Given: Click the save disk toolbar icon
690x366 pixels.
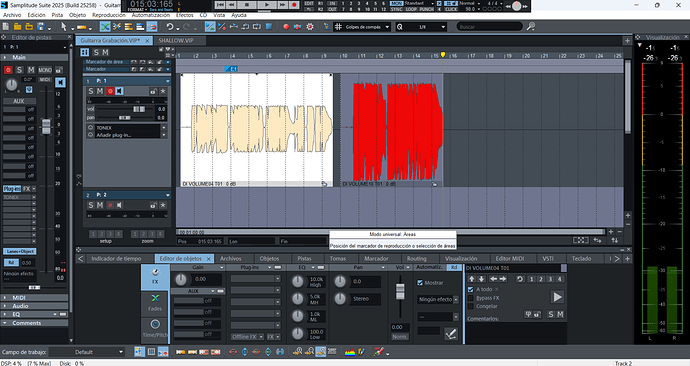Looking at the screenshot, I should pyautogui.click(x=40, y=27).
